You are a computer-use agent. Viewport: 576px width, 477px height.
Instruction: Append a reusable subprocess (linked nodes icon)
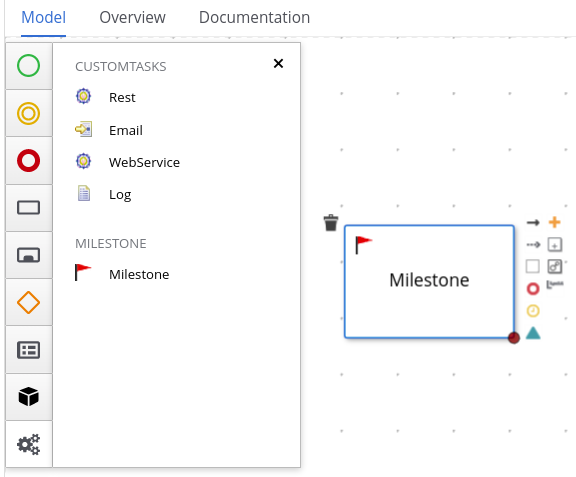pyautogui.click(x=555, y=266)
